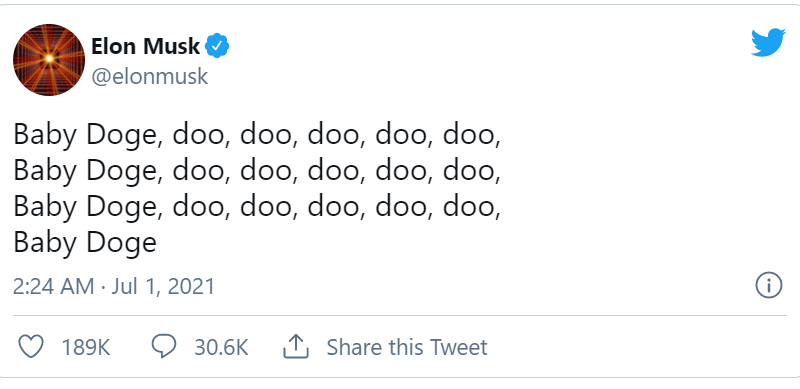
Task: Open the @elonmusk handle link
Action: point(149,77)
